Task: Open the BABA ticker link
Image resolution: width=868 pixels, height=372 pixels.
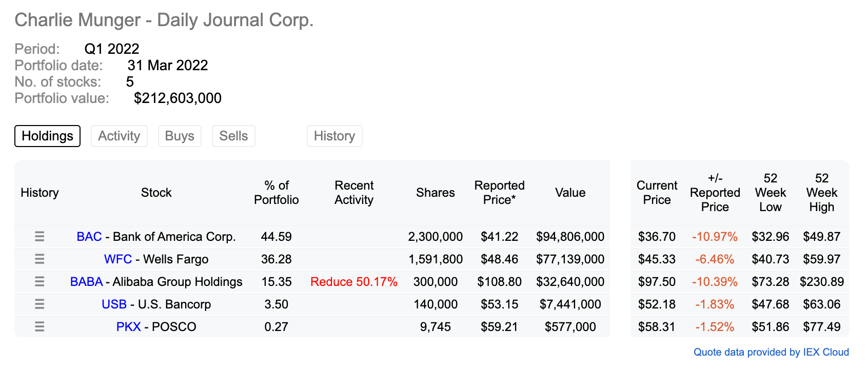Action: [87, 282]
